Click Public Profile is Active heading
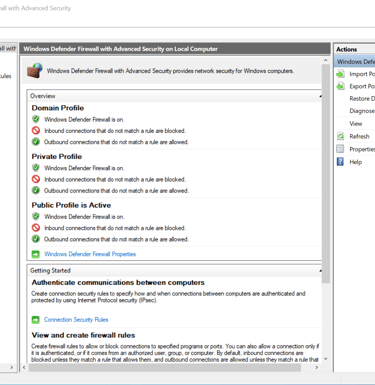Screen dimensions: 375x385 [71, 205]
